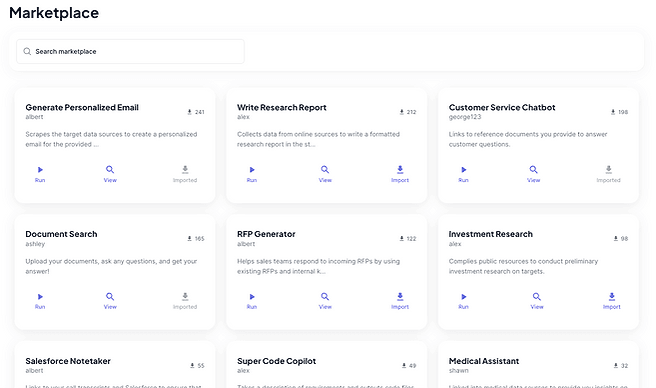656x388 pixels.
Task: Click the Marketplace page heading
Action: tap(54, 13)
